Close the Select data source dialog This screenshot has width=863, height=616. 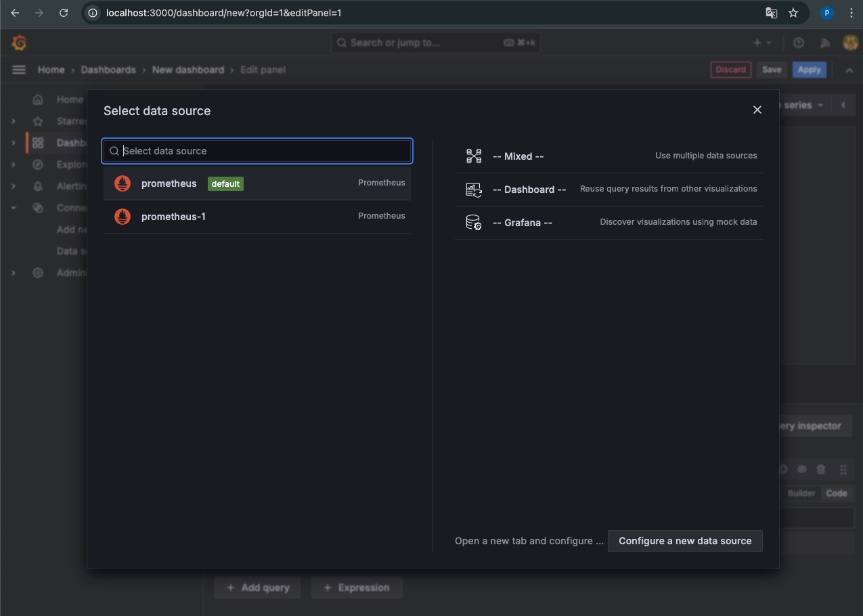point(757,110)
